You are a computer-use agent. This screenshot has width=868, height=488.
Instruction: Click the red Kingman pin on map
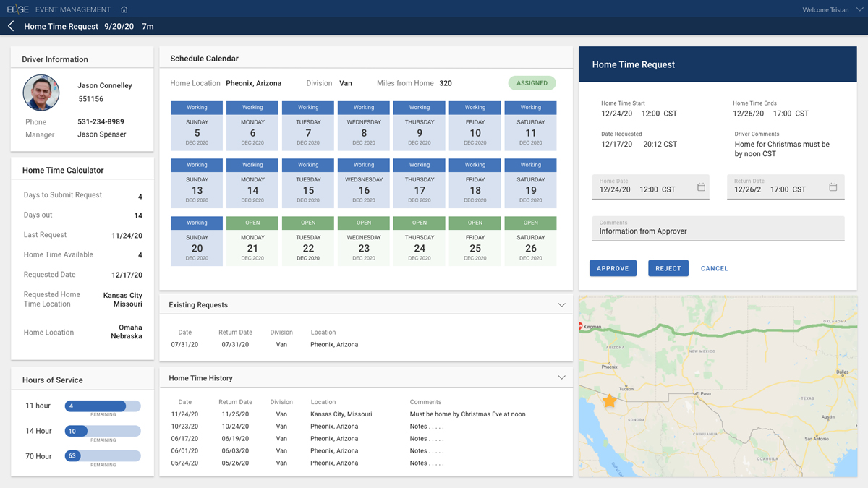coord(582,327)
